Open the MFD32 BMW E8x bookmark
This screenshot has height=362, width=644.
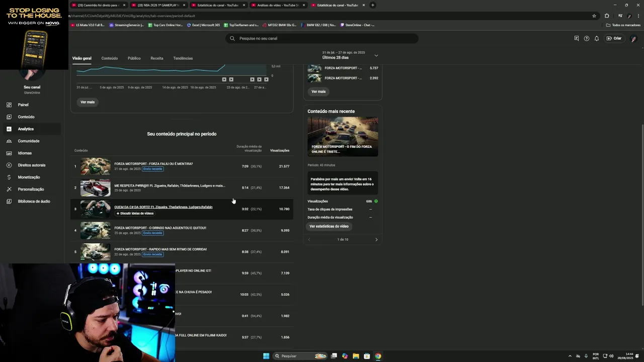click(x=279, y=25)
